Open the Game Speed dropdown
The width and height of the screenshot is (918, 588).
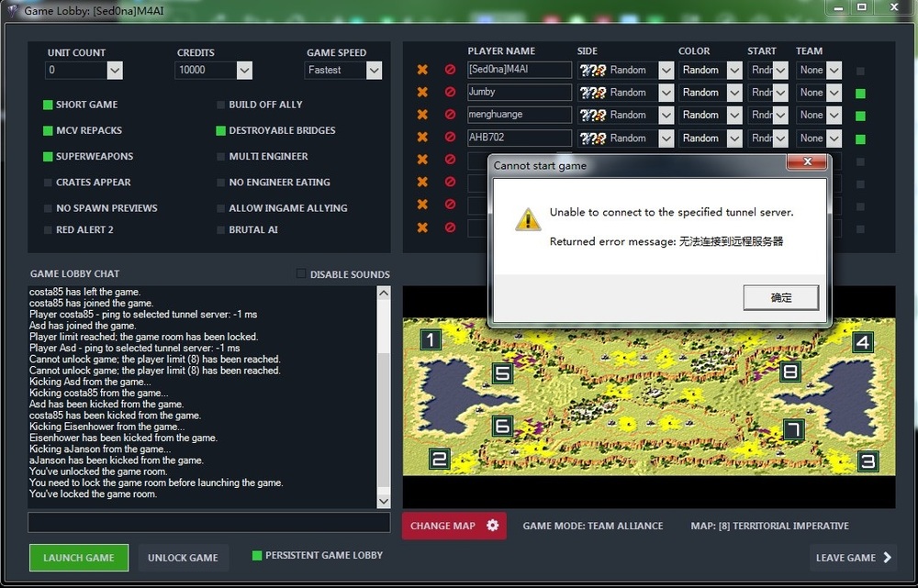(x=374, y=70)
